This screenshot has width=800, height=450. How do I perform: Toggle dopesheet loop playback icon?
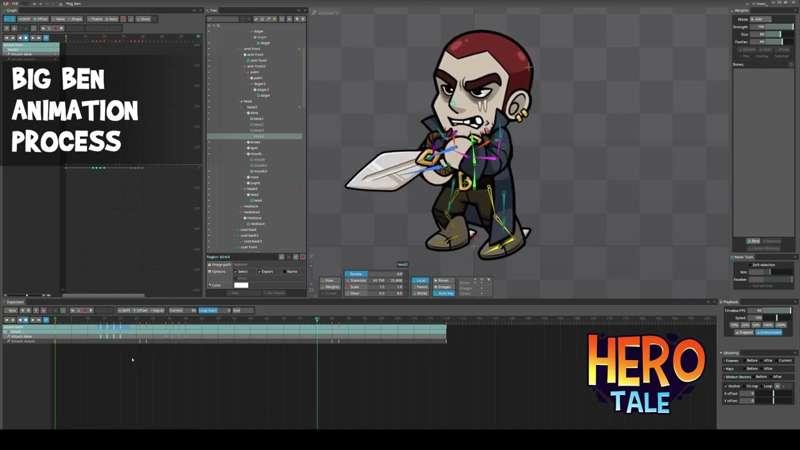click(46, 320)
